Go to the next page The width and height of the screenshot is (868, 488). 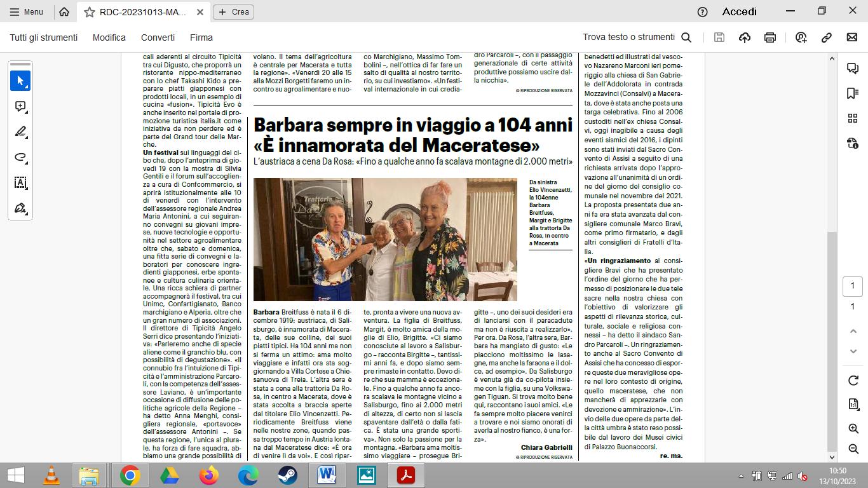click(x=853, y=351)
